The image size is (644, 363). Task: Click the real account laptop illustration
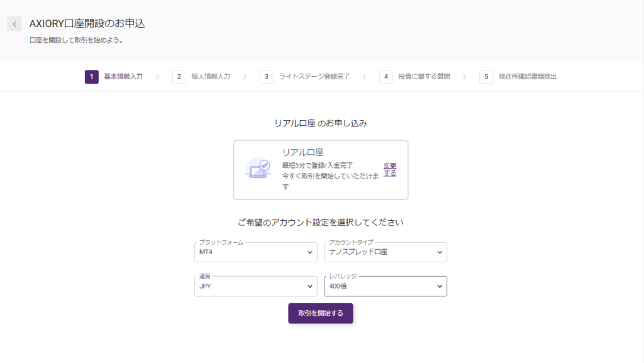(x=258, y=169)
